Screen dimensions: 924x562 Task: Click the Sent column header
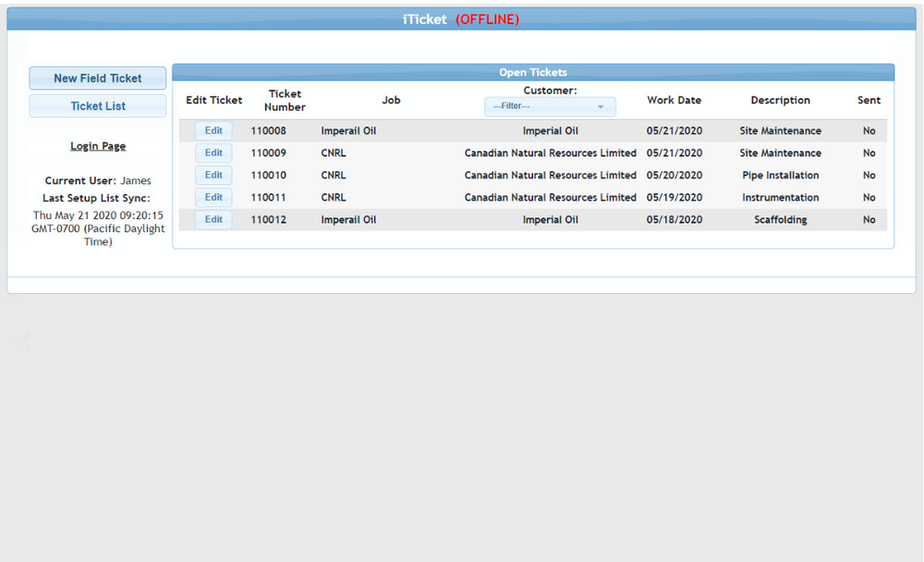click(x=869, y=100)
